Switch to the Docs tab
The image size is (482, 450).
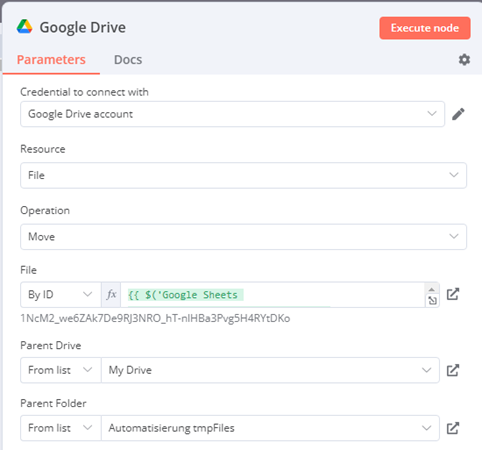pos(128,60)
